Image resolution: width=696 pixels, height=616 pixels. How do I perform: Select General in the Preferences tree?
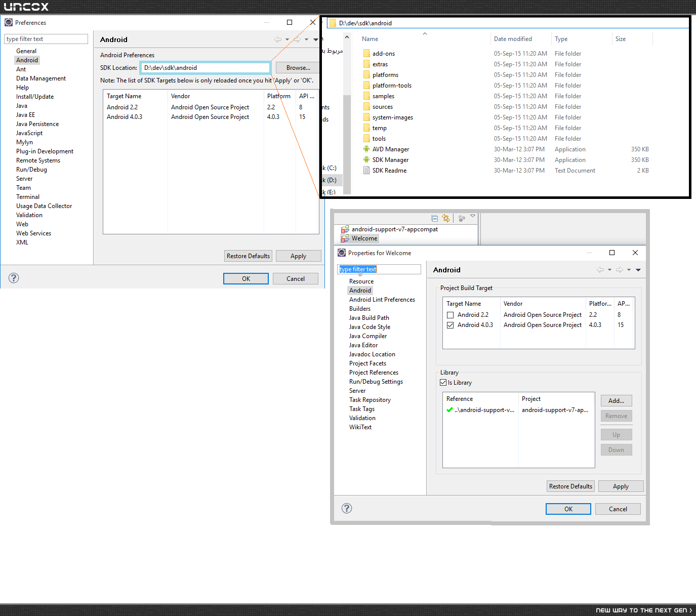[26, 51]
